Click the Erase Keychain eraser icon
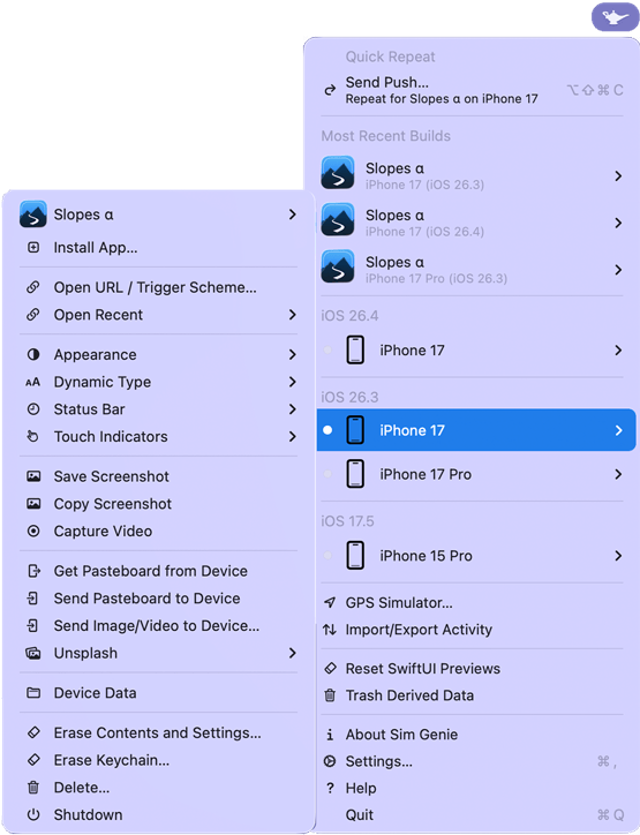640x835 pixels. 33,760
